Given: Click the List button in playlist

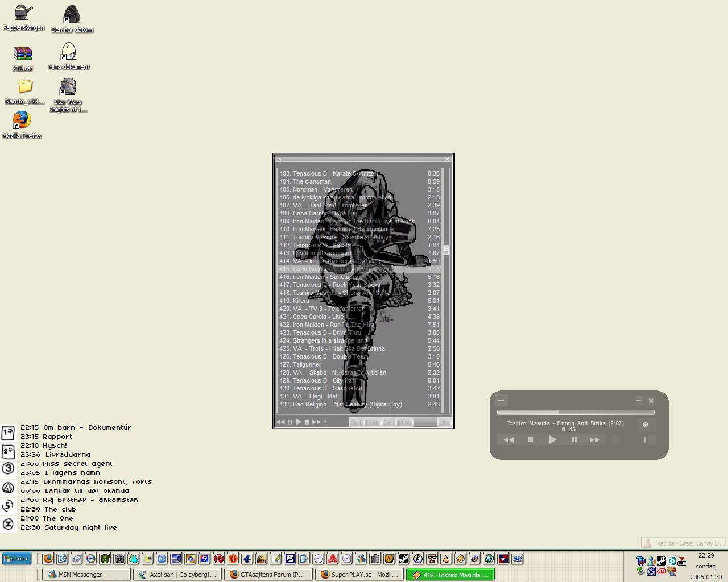Looking at the screenshot, I should tap(444, 422).
